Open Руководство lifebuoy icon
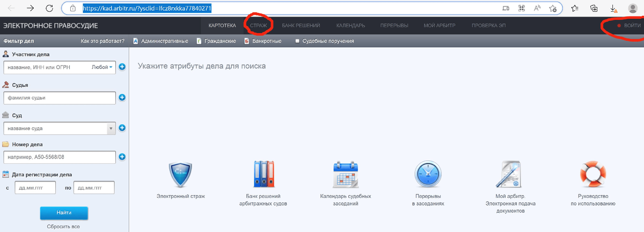Viewport: 644px width, 232px height. click(x=592, y=175)
